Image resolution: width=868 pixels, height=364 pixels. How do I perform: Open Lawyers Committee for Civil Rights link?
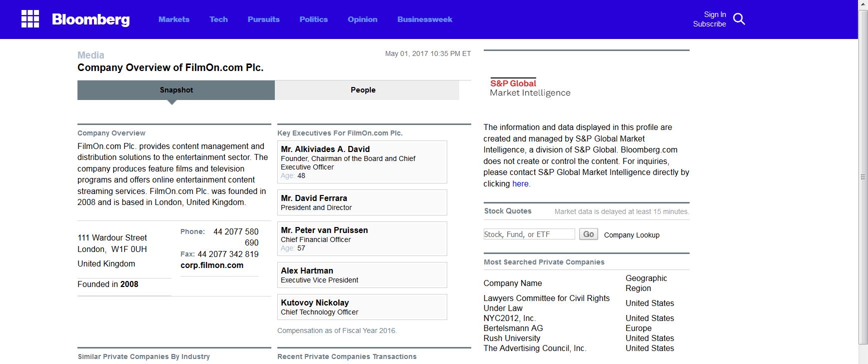(547, 303)
